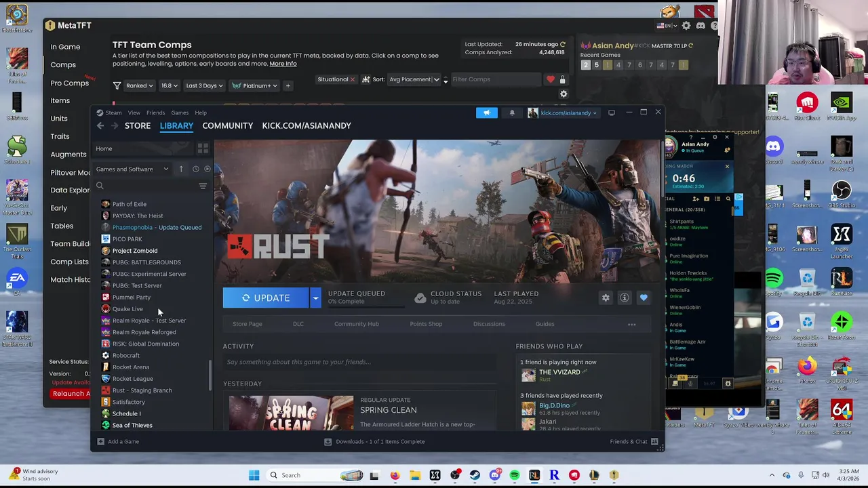
Task: Open Spotify from Windows taskbar
Action: 515,475
